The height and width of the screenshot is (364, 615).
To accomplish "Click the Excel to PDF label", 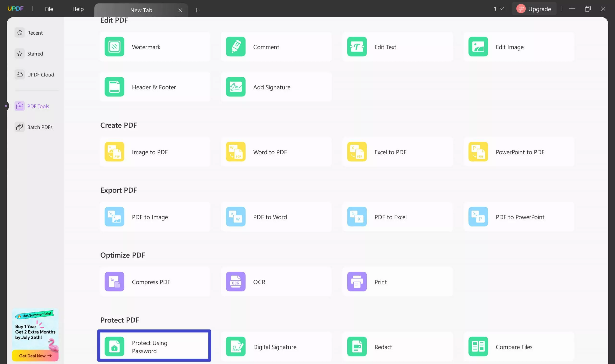I will [390, 152].
